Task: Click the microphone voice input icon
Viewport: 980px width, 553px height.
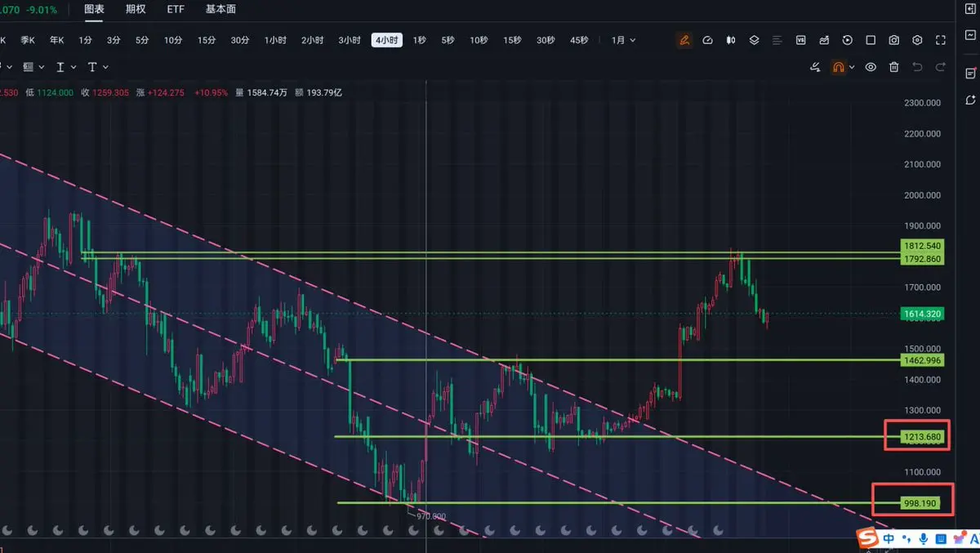Action: tap(924, 539)
